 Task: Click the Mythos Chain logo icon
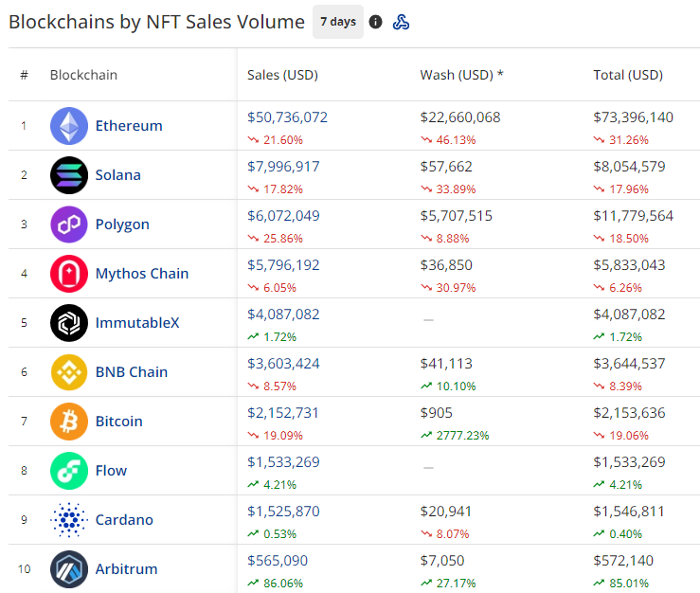69,274
